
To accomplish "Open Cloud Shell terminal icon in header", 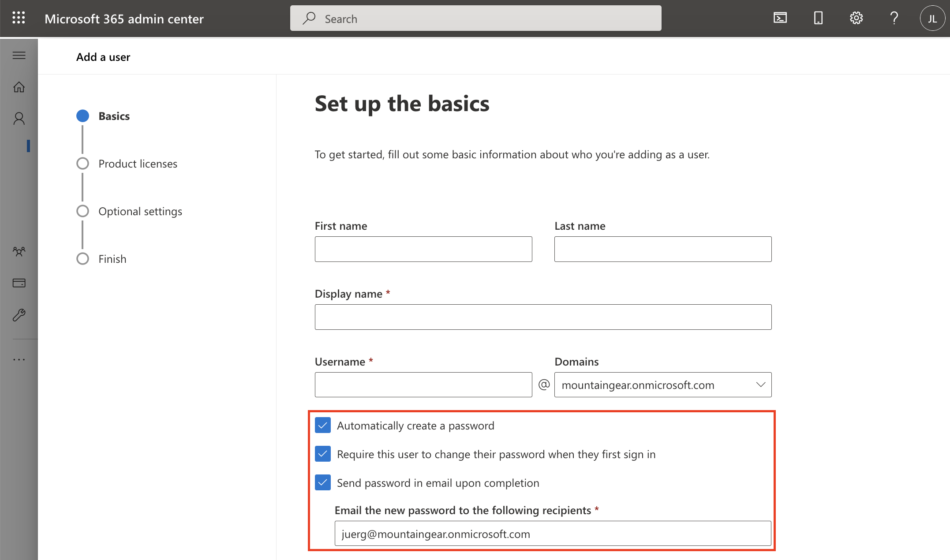I will coord(780,18).
